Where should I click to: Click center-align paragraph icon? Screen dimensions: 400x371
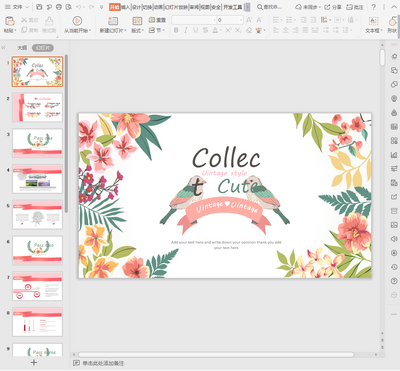[286, 30]
